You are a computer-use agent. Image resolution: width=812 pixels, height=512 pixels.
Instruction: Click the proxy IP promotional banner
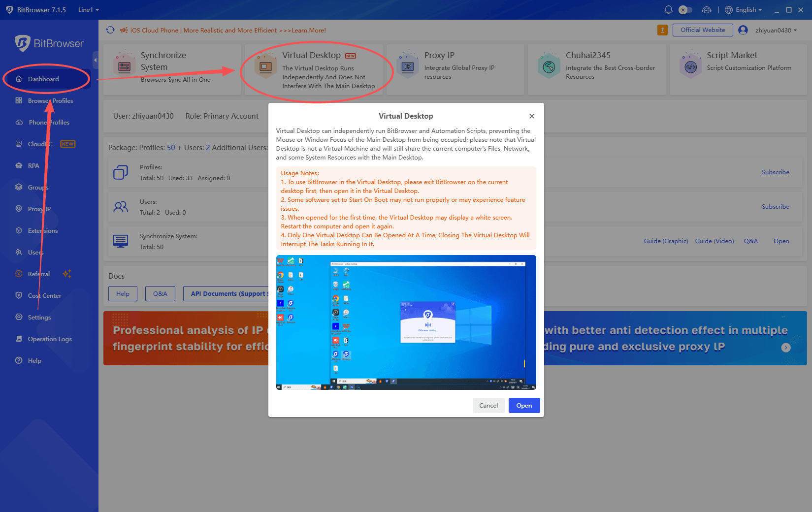click(x=675, y=338)
